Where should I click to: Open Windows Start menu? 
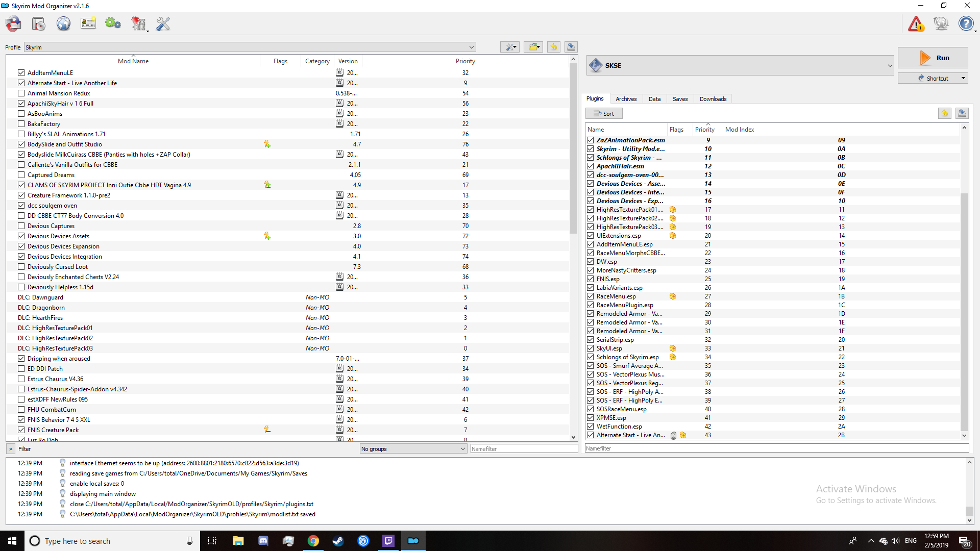12,541
